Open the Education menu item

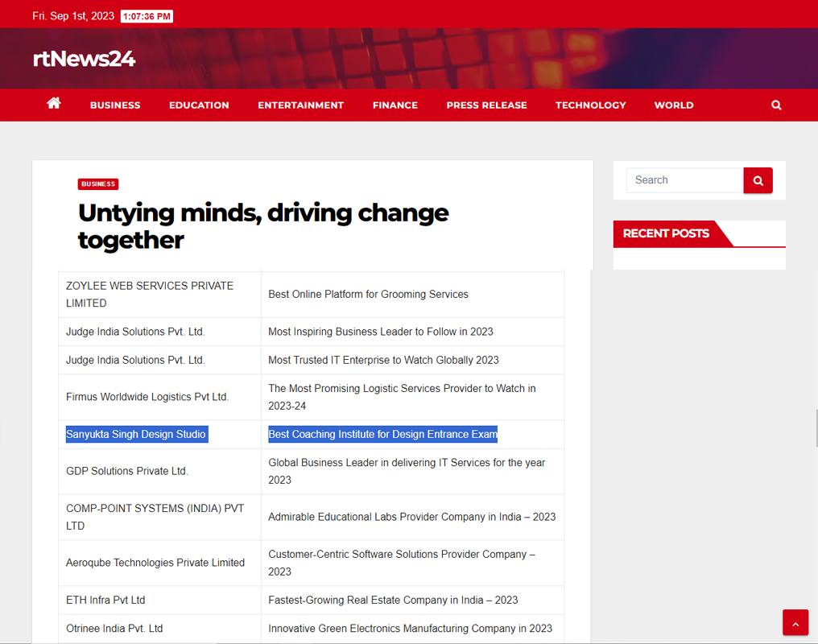point(199,105)
